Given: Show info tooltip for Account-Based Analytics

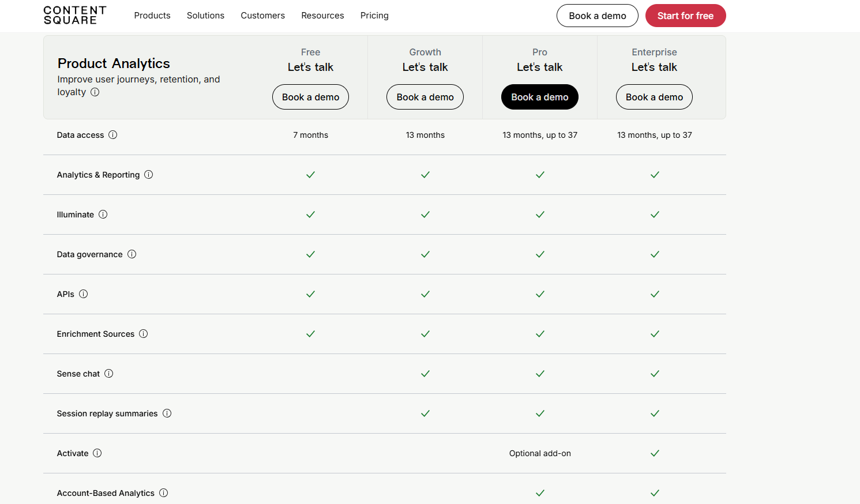Looking at the screenshot, I should (164, 493).
